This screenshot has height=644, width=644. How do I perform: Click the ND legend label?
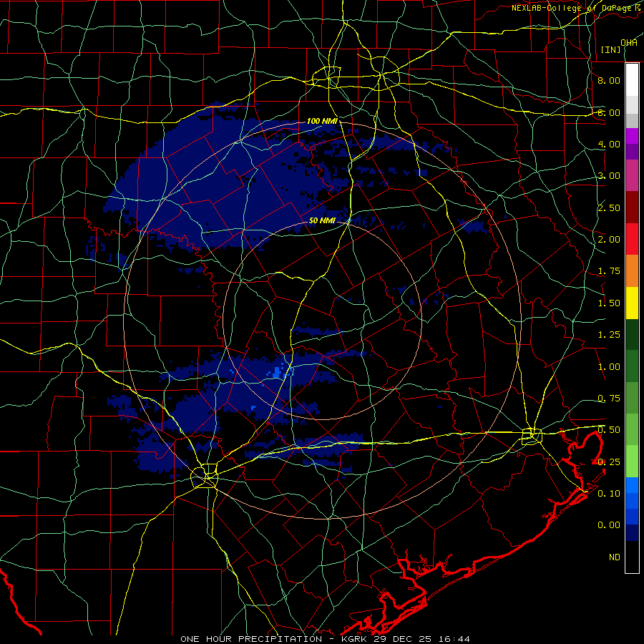615,557
